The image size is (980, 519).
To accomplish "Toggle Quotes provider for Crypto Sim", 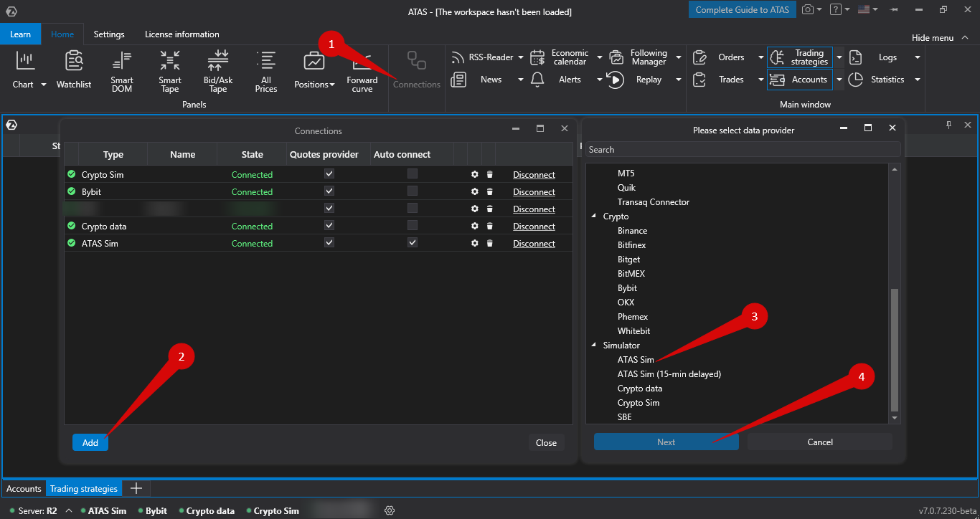I will (x=329, y=173).
